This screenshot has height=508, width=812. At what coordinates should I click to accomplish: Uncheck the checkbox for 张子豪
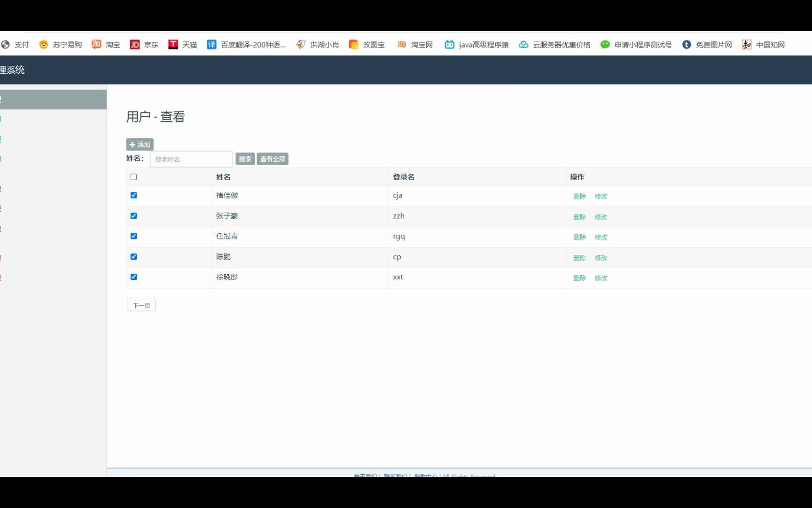(x=133, y=215)
